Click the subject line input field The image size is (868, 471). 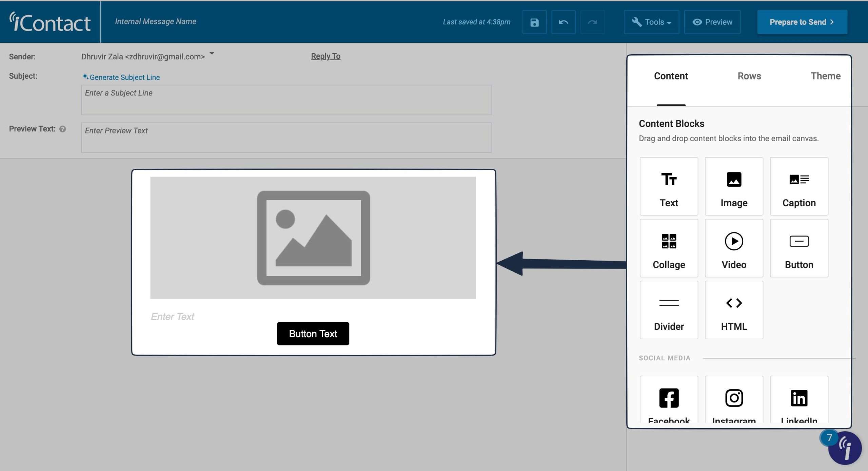click(286, 99)
